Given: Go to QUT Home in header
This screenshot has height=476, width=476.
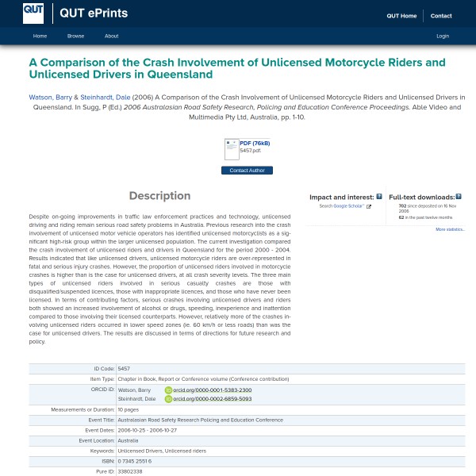Looking at the screenshot, I should (401, 16).
